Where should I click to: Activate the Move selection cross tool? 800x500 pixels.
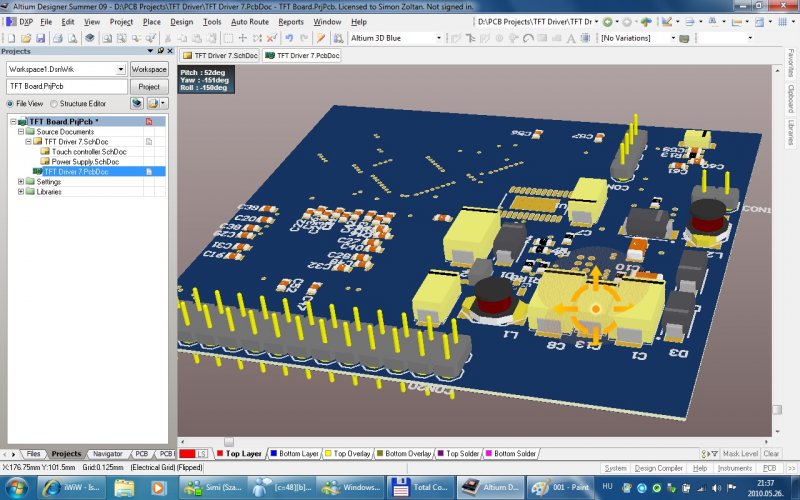point(243,38)
